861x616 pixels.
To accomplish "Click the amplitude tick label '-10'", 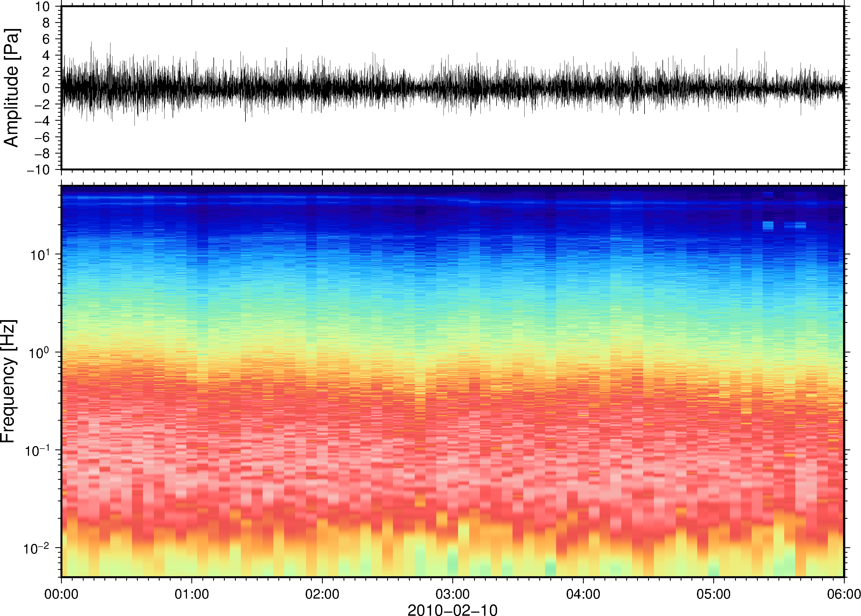I will [39, 170].
